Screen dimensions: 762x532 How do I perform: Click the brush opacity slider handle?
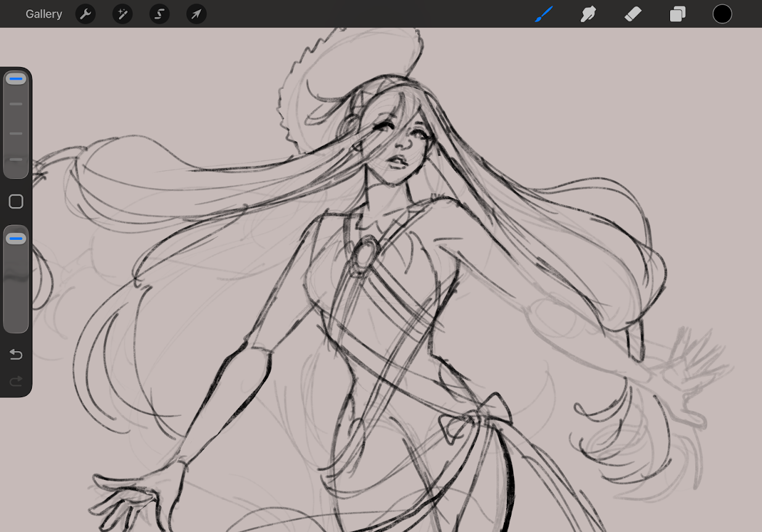pyautogui.click(x=16, y=239)
